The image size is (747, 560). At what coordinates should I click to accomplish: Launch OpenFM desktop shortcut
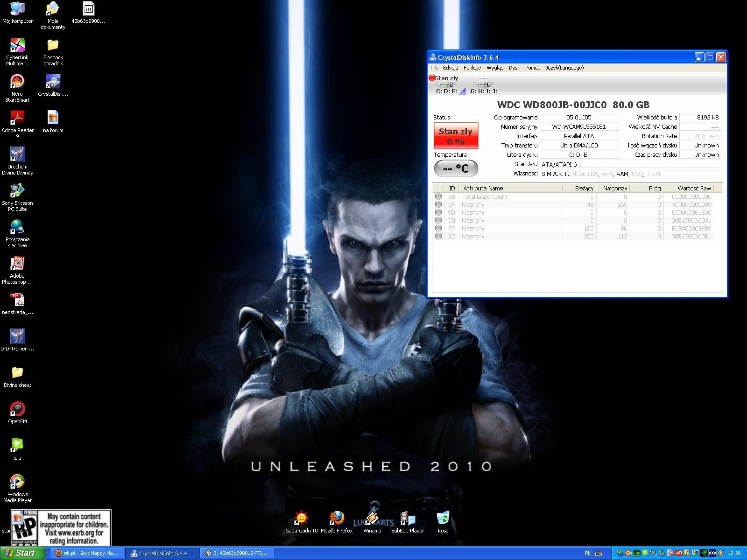[x=17, y=413]
